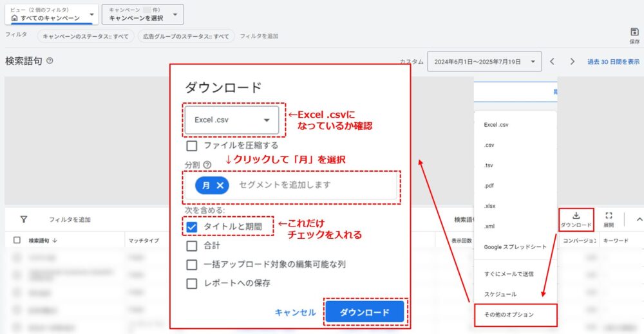
Task: Go to previous date range with left arrow
Action: (x=552, y=62)
